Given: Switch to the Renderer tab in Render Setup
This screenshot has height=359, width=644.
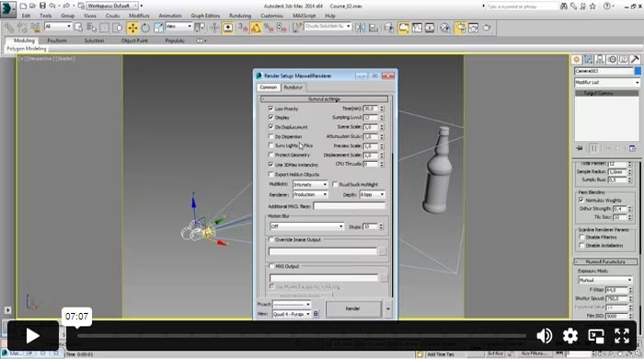Looking at the screenshot, I should tap(293, 87).
